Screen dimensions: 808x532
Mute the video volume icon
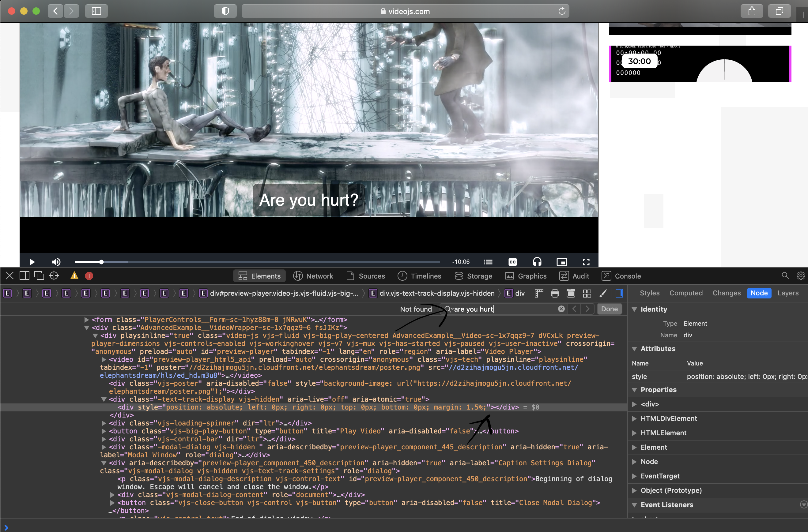click(56, 262)
